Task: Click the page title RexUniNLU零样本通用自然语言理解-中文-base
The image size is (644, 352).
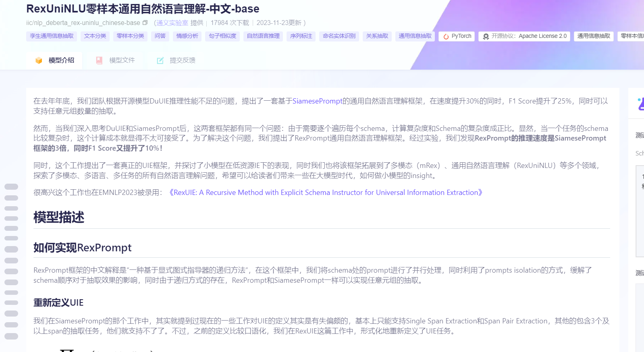Action: tap(143, 8)
